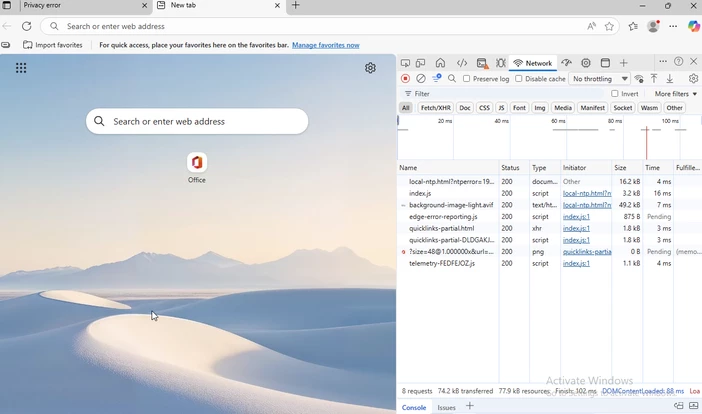Open More network conditions

tap(639, 79)
